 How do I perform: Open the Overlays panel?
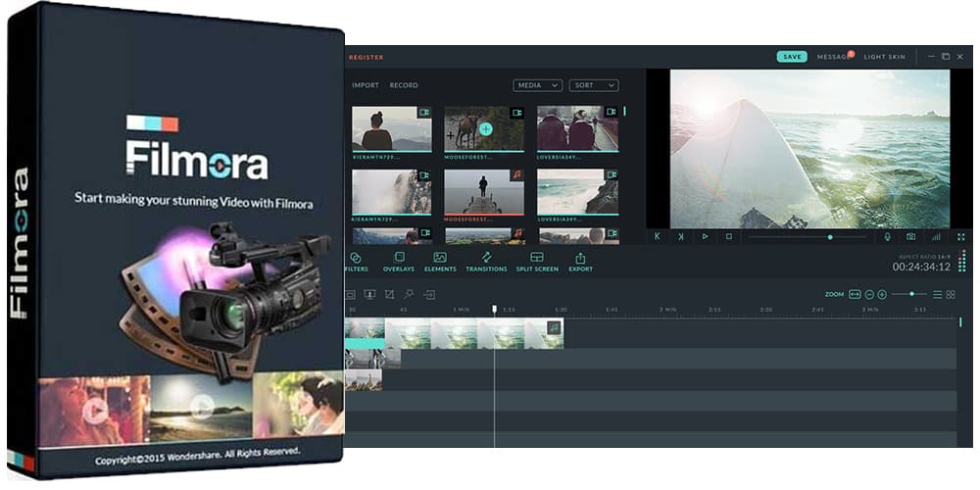coord(399,262)
